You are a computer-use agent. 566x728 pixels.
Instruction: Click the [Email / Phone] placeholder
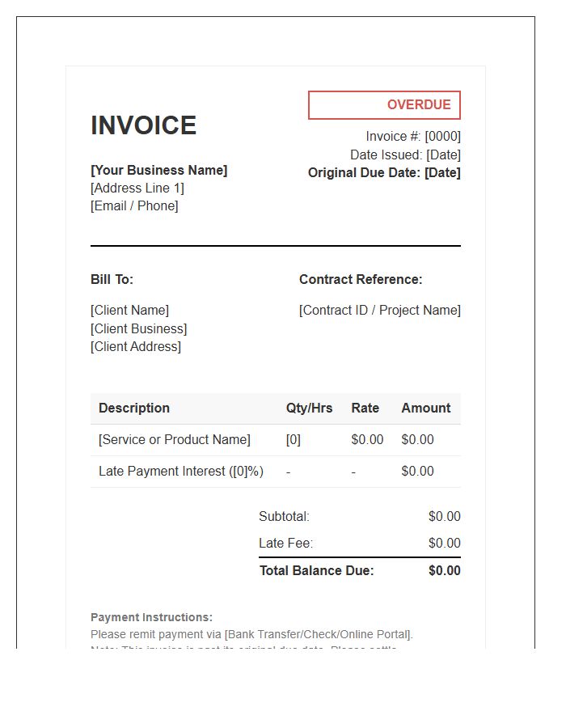click(134, 205)
